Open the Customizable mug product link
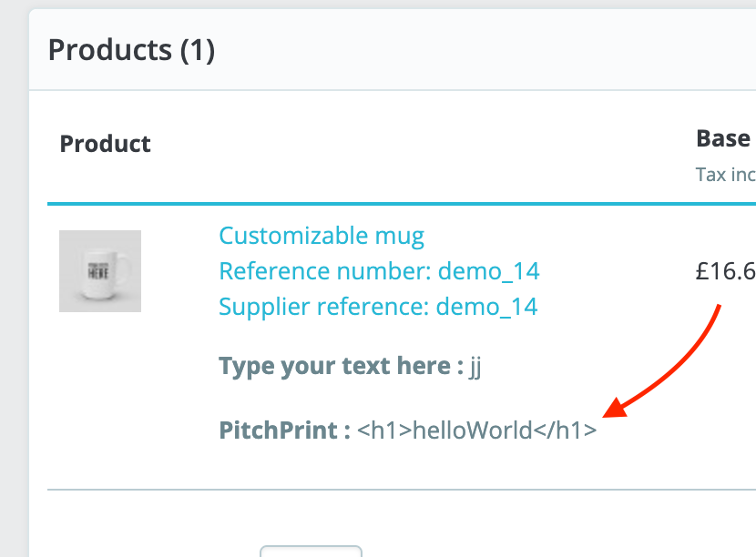Viewport: 756px width, 557px height. 322,237
